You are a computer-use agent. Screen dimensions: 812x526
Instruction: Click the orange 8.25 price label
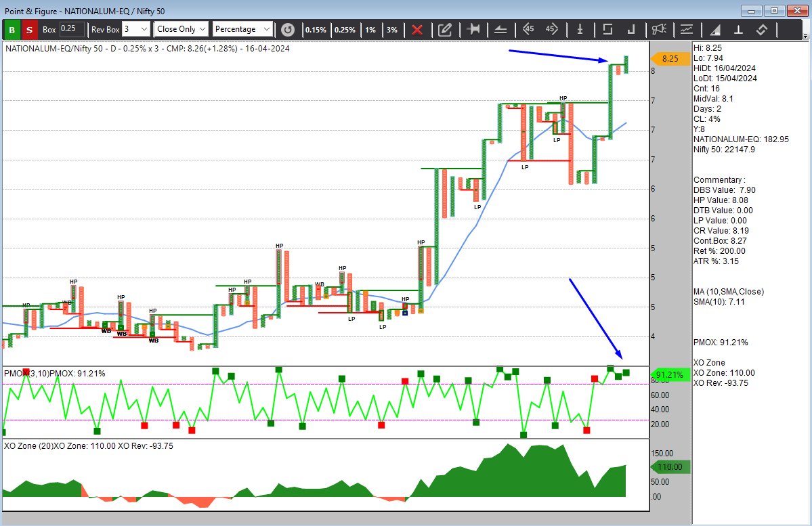coord(670,58)
